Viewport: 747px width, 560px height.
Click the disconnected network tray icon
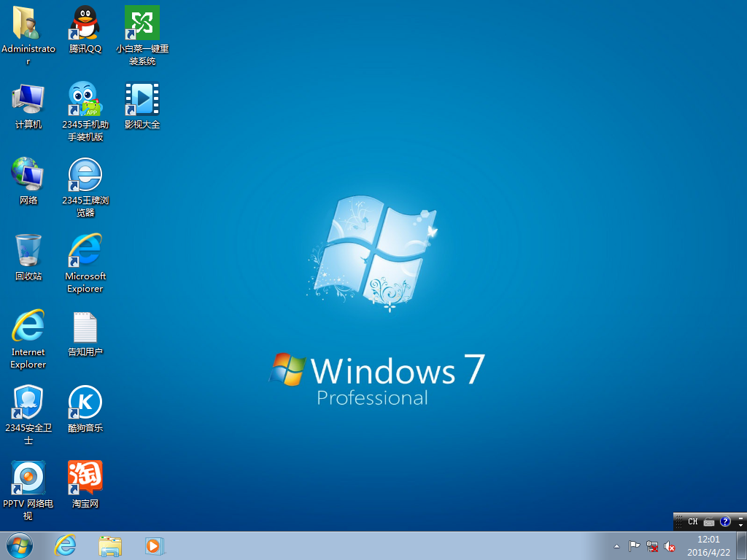653,546
